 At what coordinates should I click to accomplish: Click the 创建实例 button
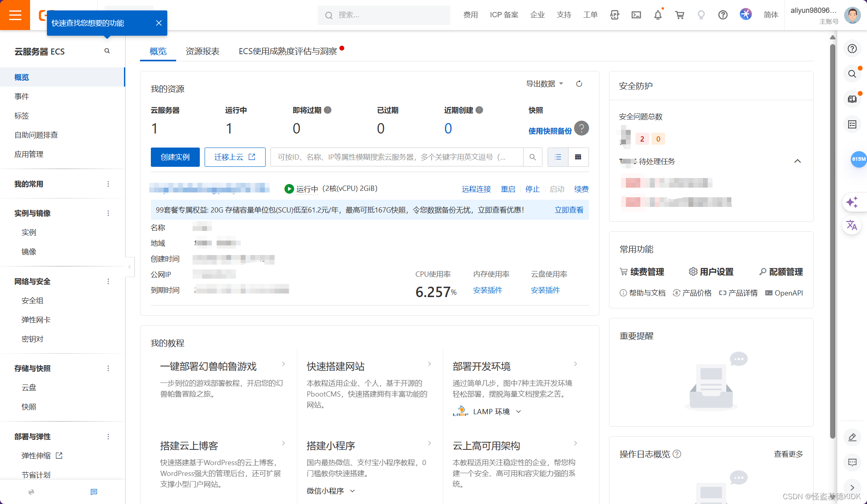click(175, 157)
